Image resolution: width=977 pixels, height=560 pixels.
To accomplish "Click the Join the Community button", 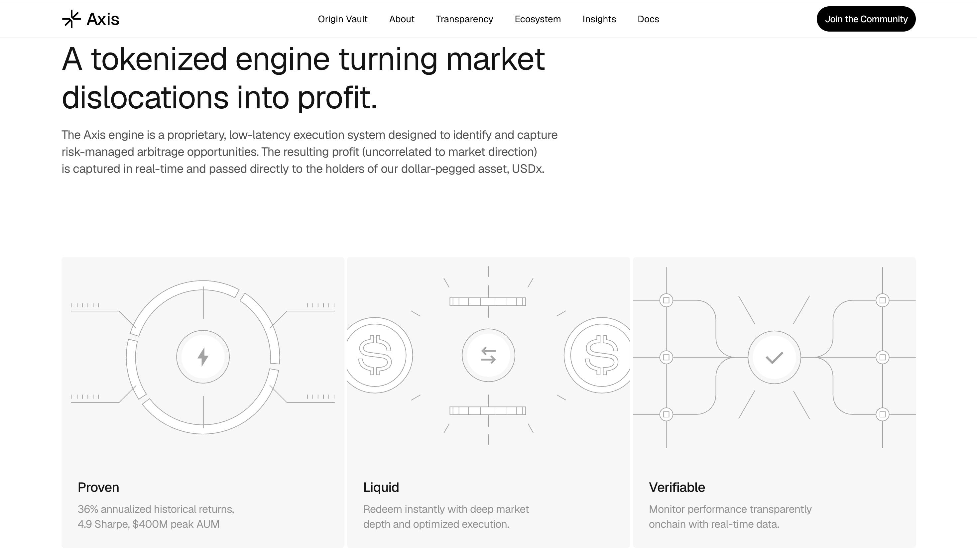I will (x=866, y=19).
